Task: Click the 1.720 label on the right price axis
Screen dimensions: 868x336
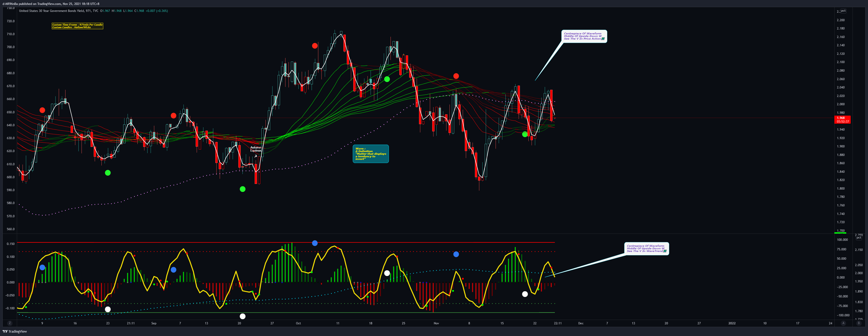Action: 841,222
